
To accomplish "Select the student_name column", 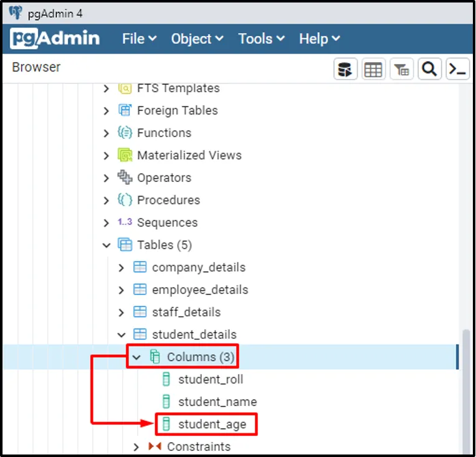I will pyautogui.click(x=217, y=402).
